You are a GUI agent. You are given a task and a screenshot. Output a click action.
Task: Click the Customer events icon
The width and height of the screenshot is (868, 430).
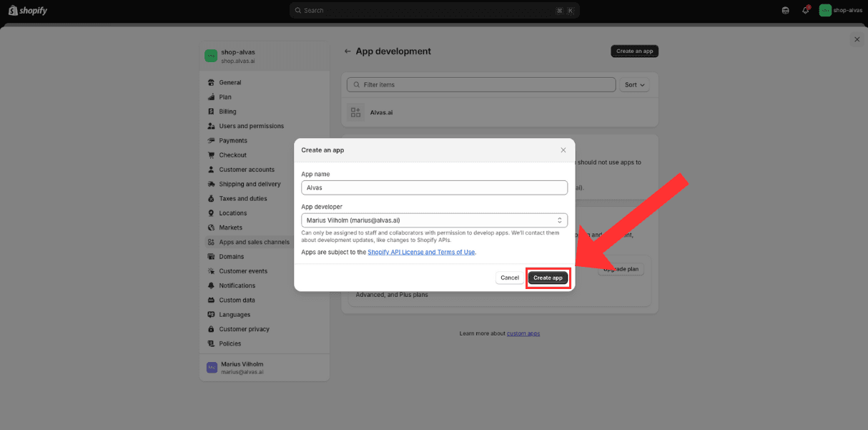[x=212, y=271]
